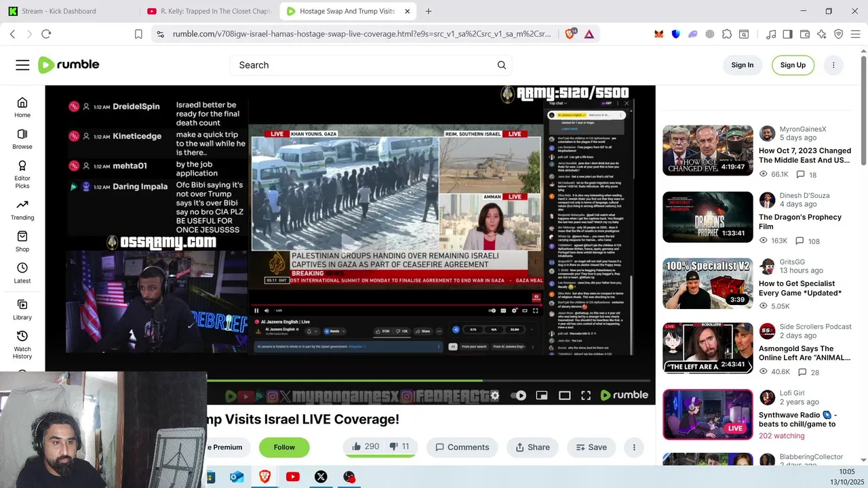Open YouTube app from taskbar
Viewport: 868px width, 488px height.
click(x=293, y=477)
